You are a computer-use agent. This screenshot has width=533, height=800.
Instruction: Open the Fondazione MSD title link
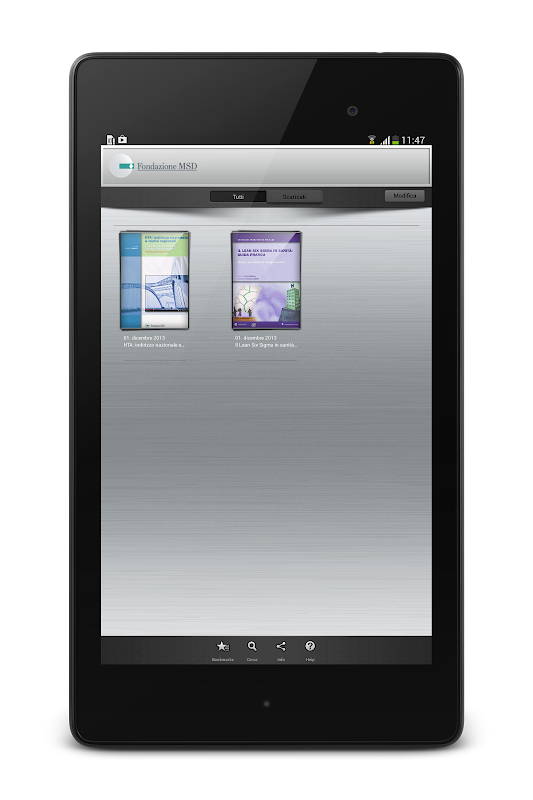tap(167, 166)
